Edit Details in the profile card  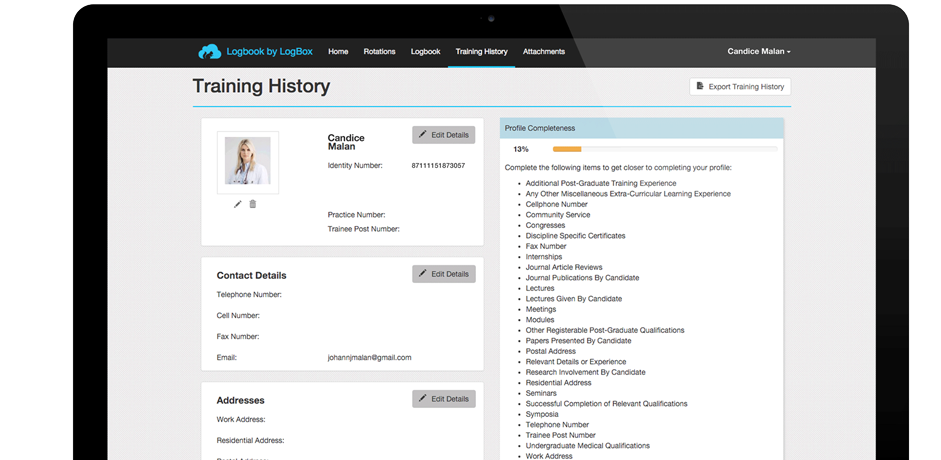pos(443,135)
